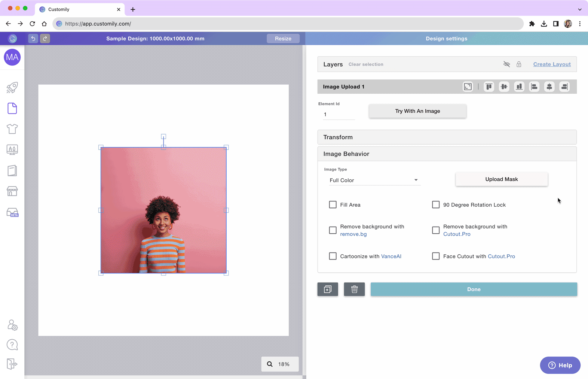
Task: Click the redo arrow icon
Action: pos(45,39)
